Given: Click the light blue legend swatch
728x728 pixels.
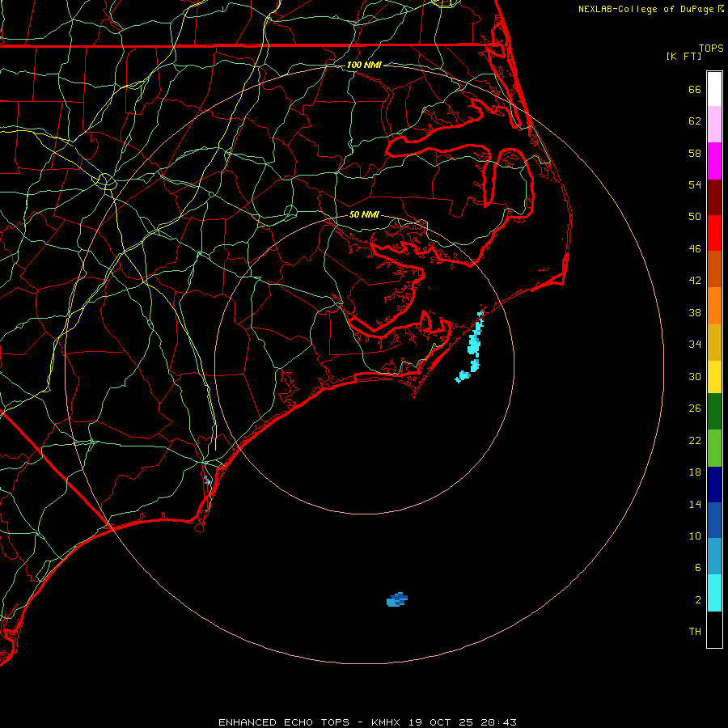Looking at the screenshot, I should coord(714,557).
